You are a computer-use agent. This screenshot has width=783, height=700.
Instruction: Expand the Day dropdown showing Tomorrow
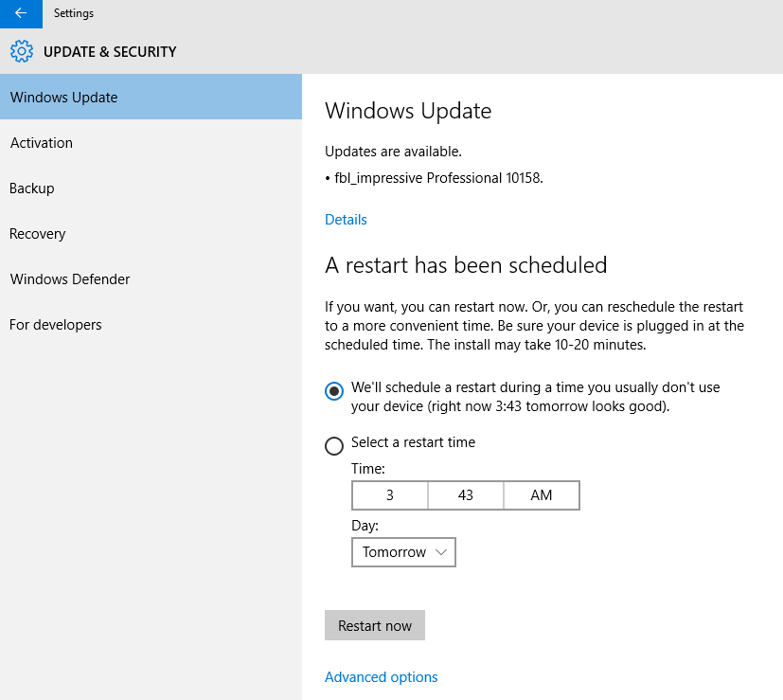(x=403, y=552)
